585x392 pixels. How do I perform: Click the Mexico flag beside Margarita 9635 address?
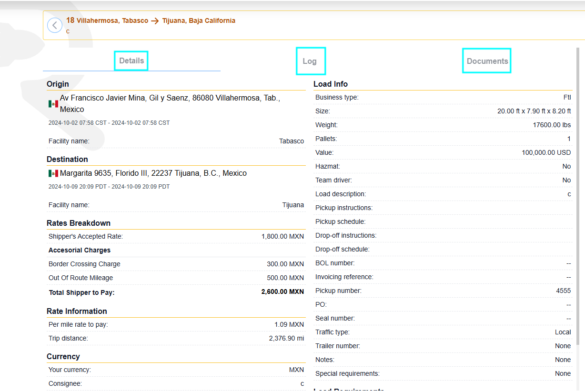tap(53, 173)
